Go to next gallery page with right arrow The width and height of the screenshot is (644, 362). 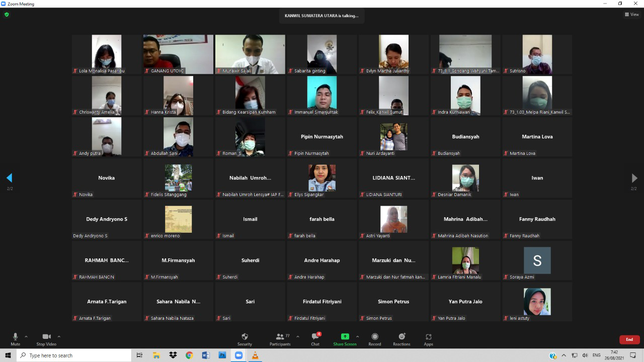634,178
